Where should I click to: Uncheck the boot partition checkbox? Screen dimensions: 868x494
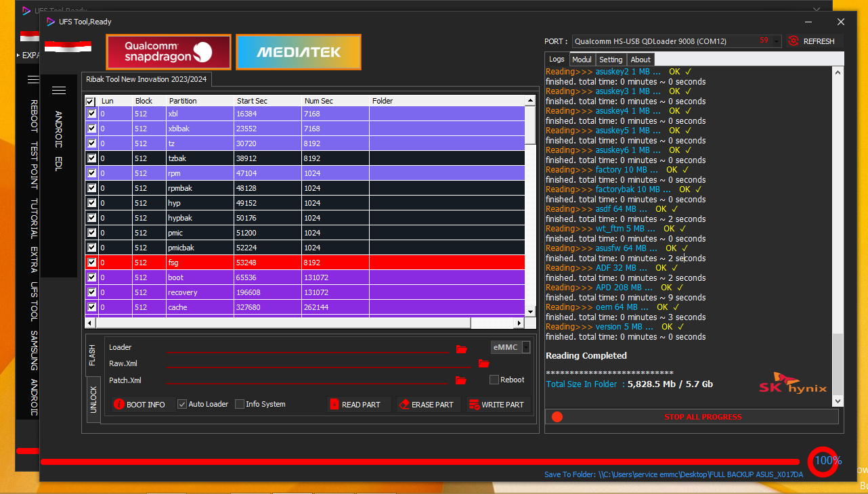pos(91,277)
